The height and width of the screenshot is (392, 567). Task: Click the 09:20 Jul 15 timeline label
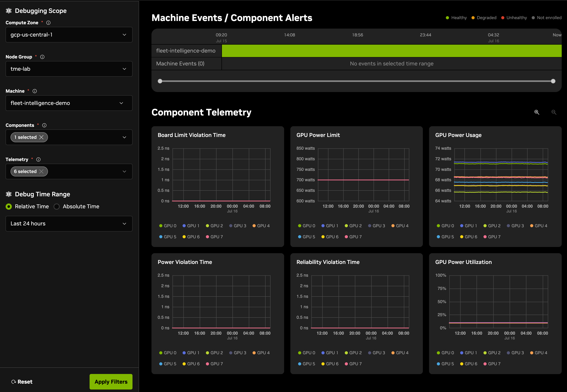click(x=221, y=38)
